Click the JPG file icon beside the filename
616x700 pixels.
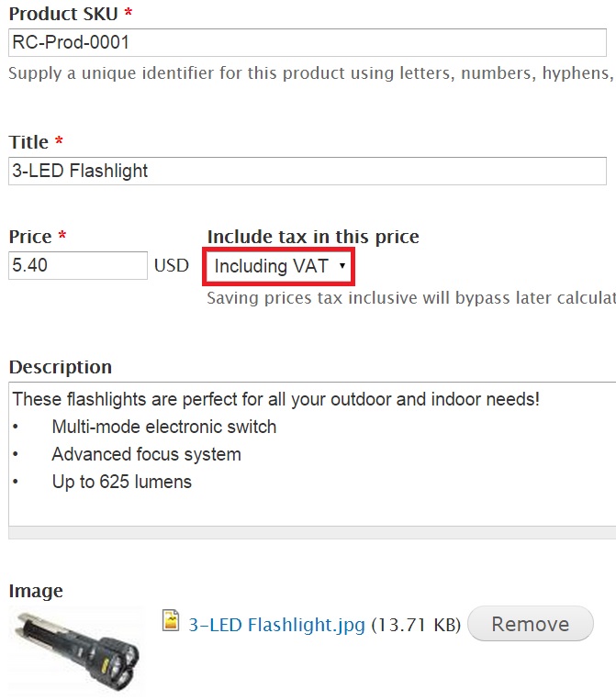pyautogui.click(x=170, y=620)
